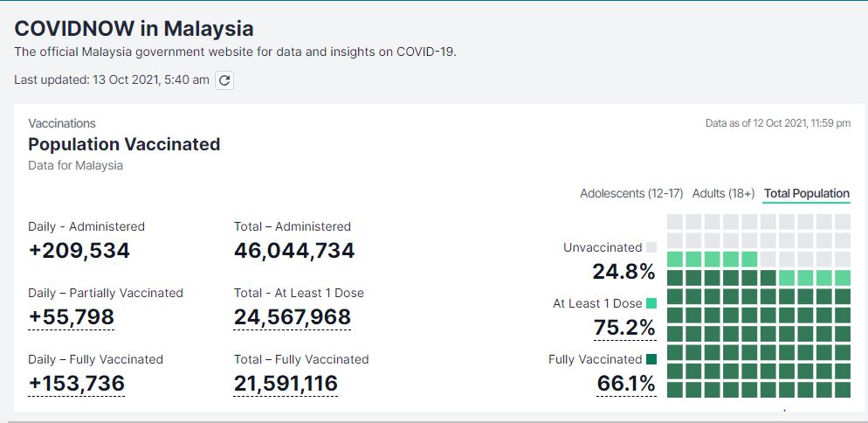868x423 pixels.
Task: Click the COVIDNOW in Malaysia title
Action: click(134, 29)
